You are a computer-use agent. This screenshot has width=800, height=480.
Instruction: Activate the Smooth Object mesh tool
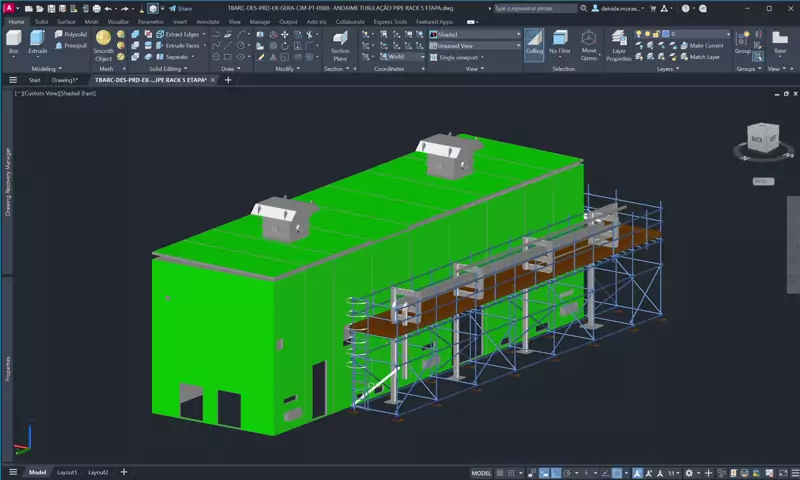coord(103,45)
